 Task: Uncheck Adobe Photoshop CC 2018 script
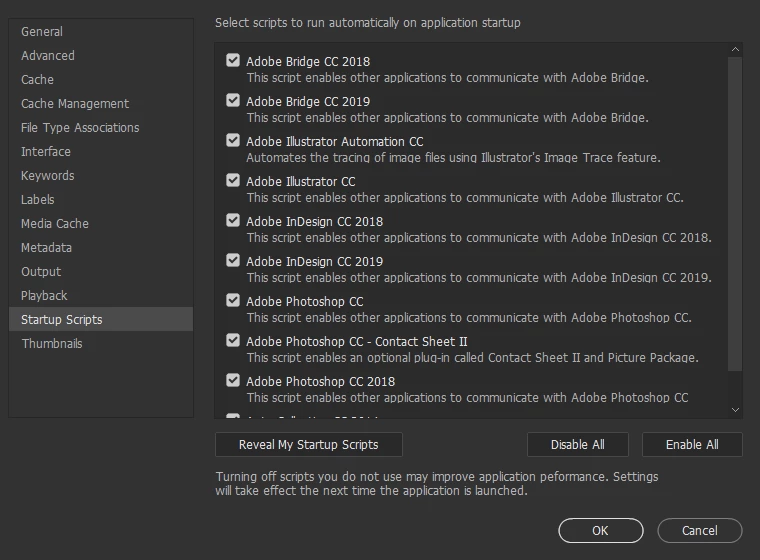pyautogui.click(x=233, y=381)
